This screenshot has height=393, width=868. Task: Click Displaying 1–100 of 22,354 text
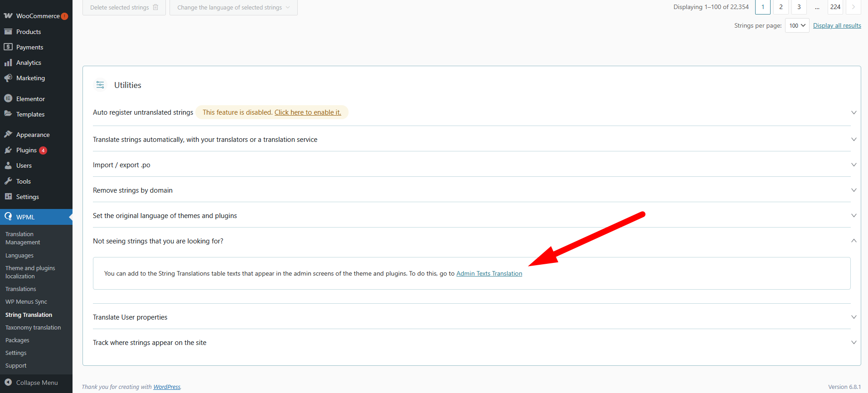point(711,7)
